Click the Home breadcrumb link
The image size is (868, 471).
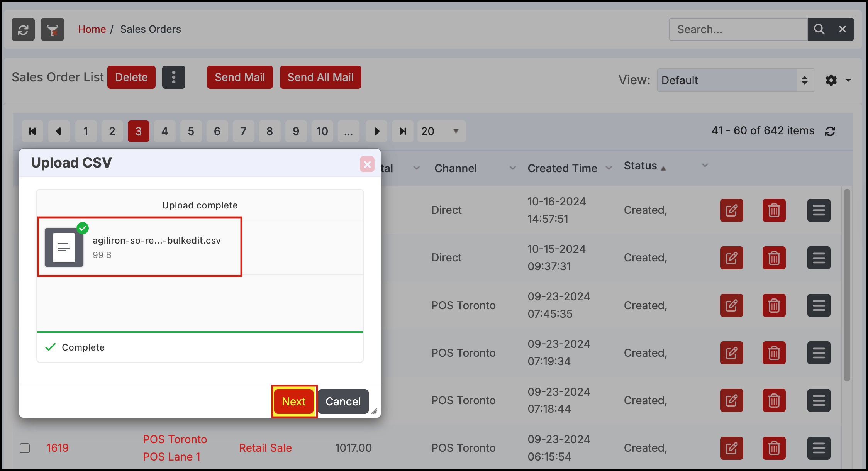(92, 29)
